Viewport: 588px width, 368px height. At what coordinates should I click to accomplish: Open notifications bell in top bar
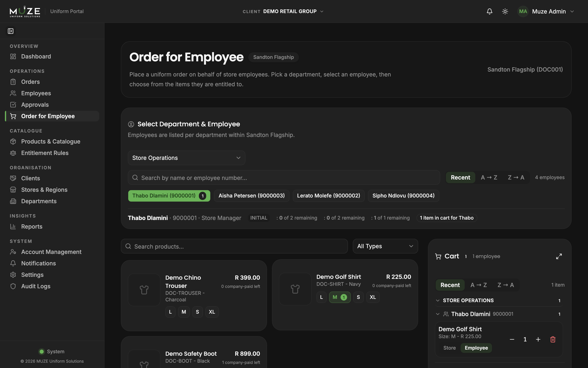[x=489, y=11]
